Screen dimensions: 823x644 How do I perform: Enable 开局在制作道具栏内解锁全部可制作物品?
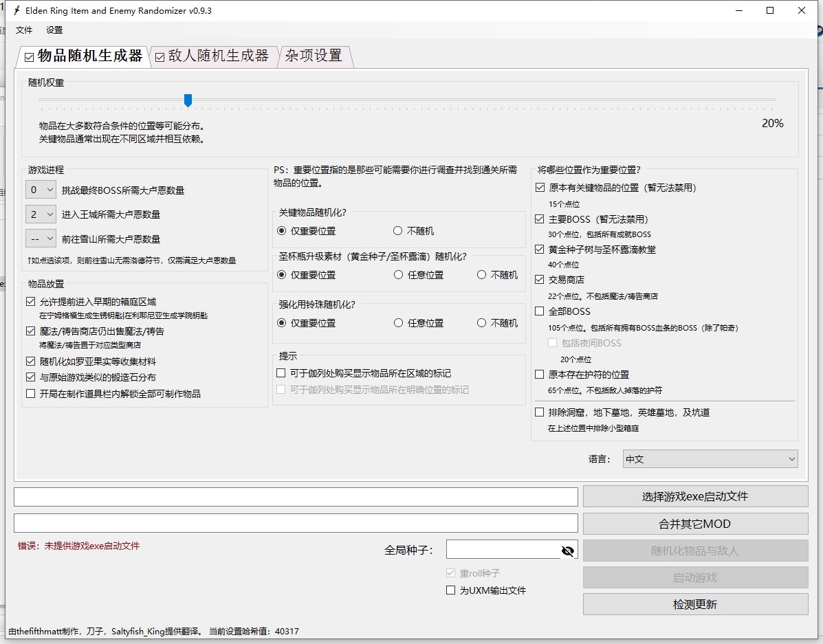[30, 393]
